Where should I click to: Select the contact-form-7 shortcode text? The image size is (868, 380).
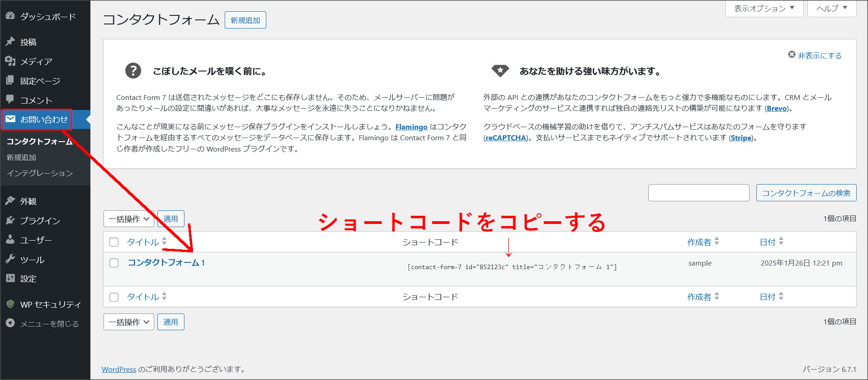pyautogui.click(x=512, y=267)
